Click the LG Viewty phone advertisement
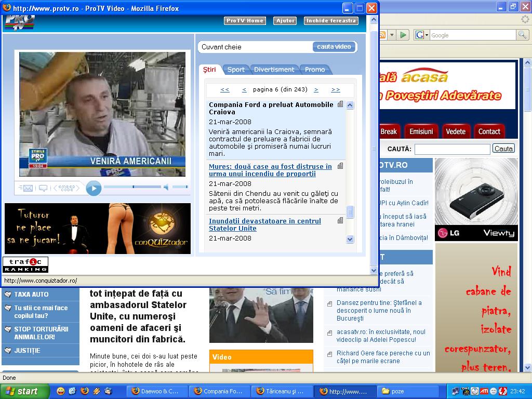Screen dimensions: 532x399 (476, 199)
